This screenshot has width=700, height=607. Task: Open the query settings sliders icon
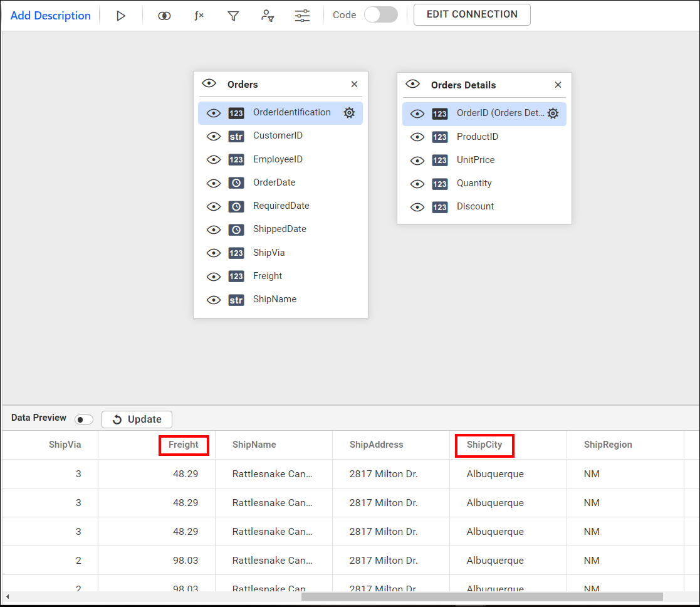click(302, 16)
